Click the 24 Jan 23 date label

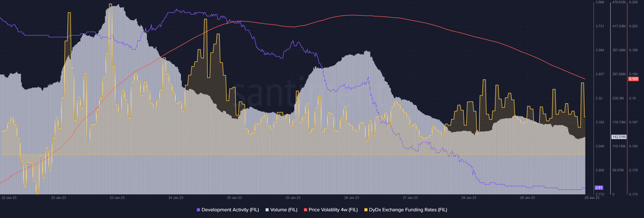pyautogui.click(x=176, y=198)
